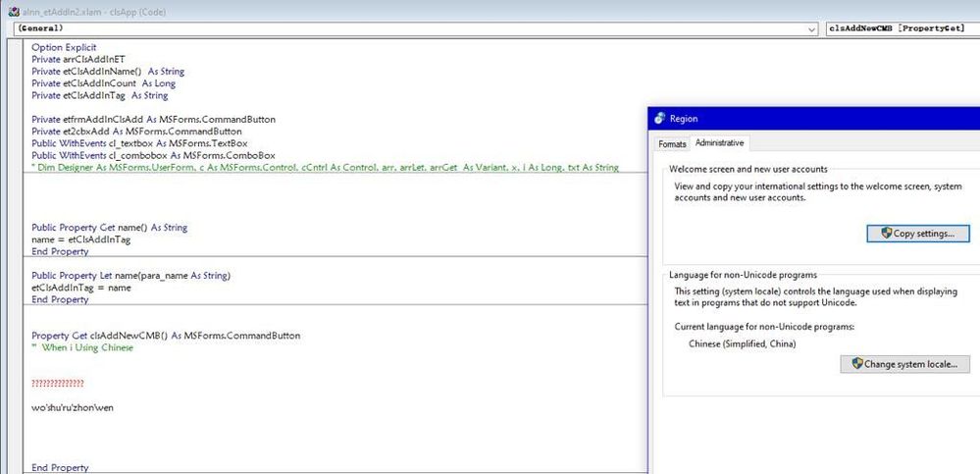Screen dimensions: 980x474
Task: Click line 'Private etClsAddInName() As String'
Action: tap(108, 72)
